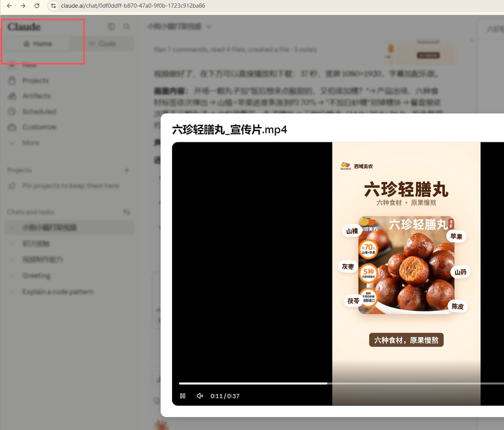Open the Greeting chat
This screenshot has height=430, width=504.
(x=36, y=276)
